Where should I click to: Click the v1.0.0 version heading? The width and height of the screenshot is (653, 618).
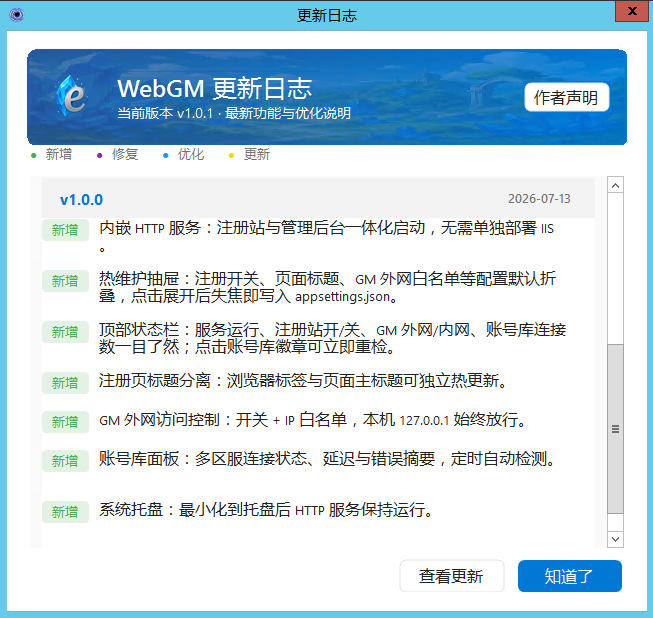82,199
